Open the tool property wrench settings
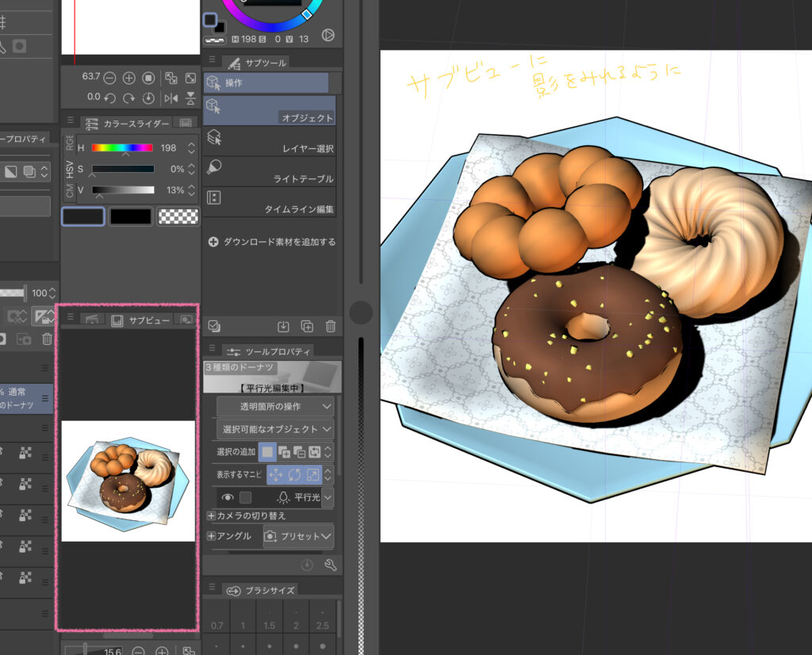 330,565
